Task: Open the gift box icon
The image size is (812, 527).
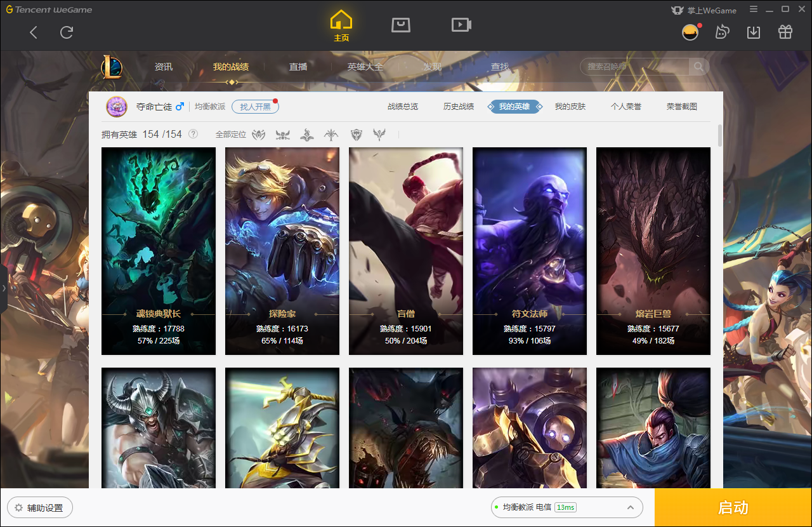Action: click(x=785, y=32)
